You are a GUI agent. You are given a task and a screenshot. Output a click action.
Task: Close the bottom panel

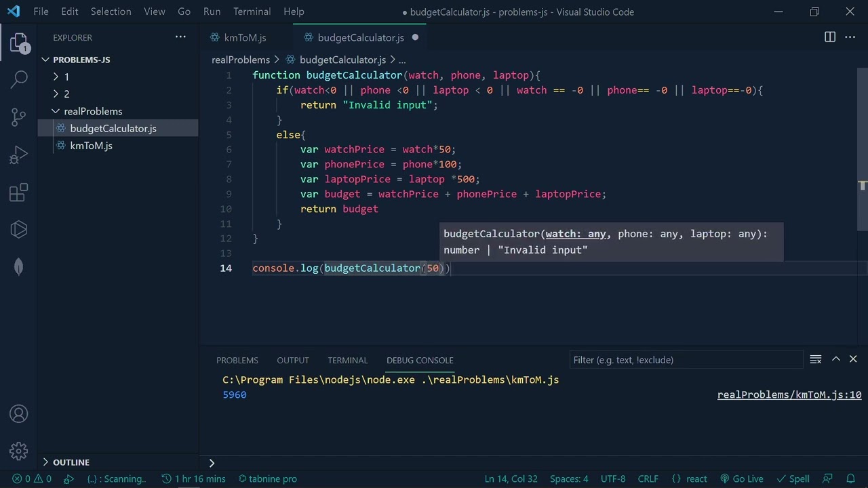click(853, 359)
